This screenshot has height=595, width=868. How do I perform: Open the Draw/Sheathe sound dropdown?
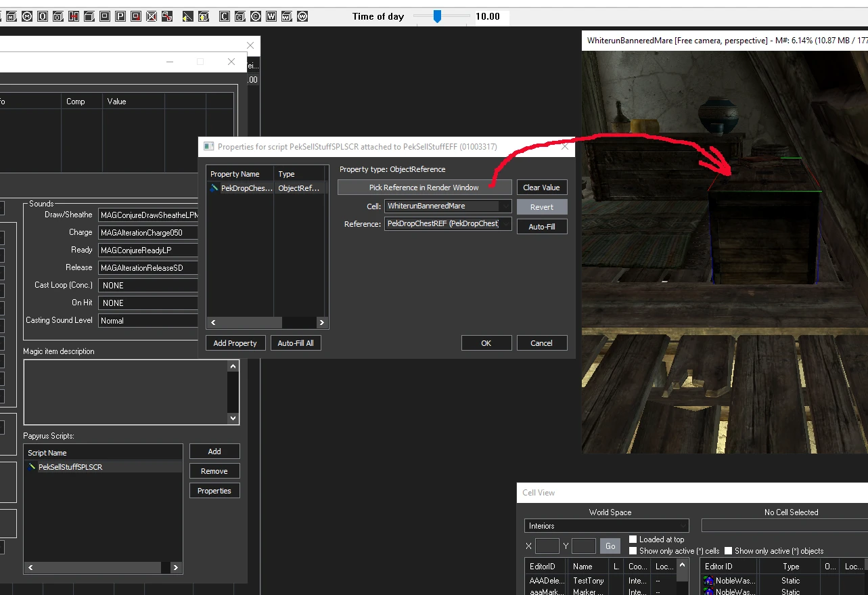[x=147, y=215]
